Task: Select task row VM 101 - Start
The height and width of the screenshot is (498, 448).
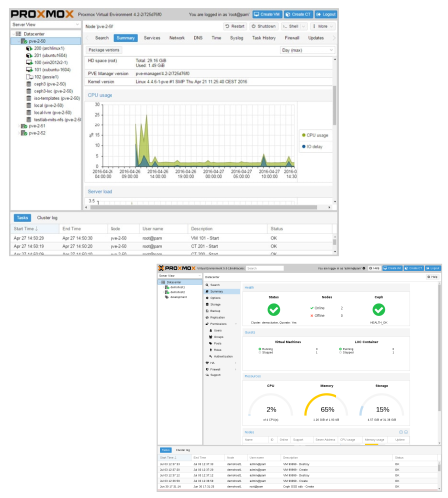Action: [x=171, y=238]
